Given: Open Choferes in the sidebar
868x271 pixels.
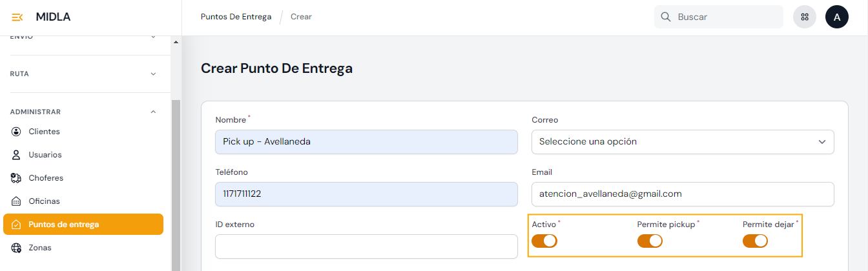Looking at the screenshot, I should [x=46, y=178].
